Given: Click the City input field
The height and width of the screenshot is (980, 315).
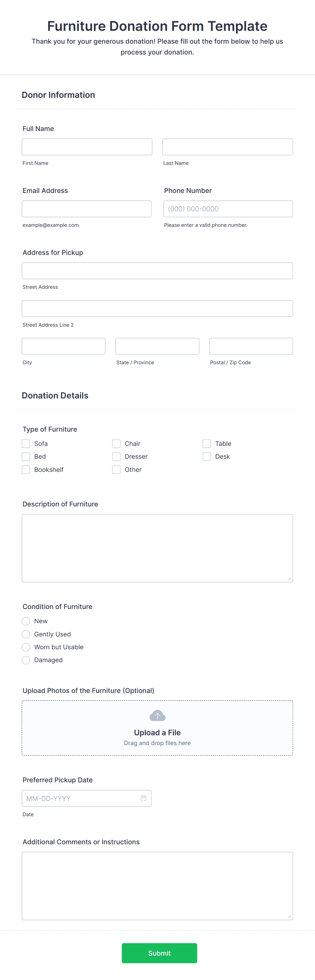Looking at the screenshot, I should click(x=63, y=346).
